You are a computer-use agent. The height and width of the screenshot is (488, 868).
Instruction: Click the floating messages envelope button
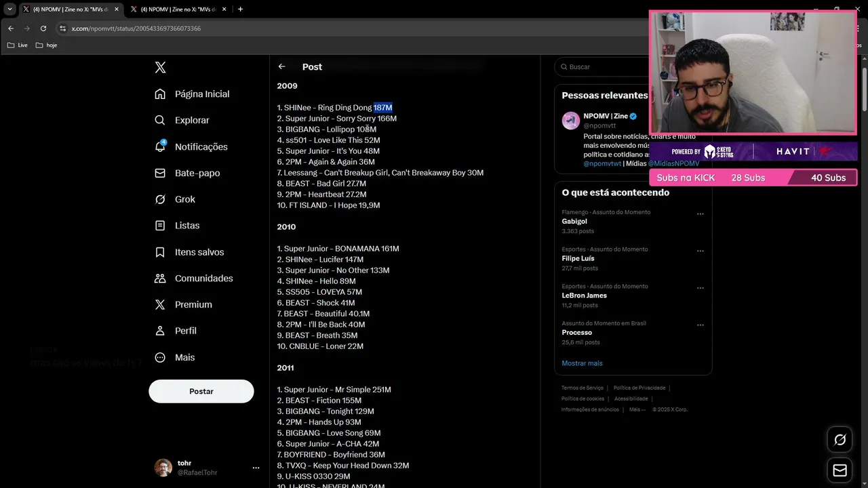coord(840,470)
